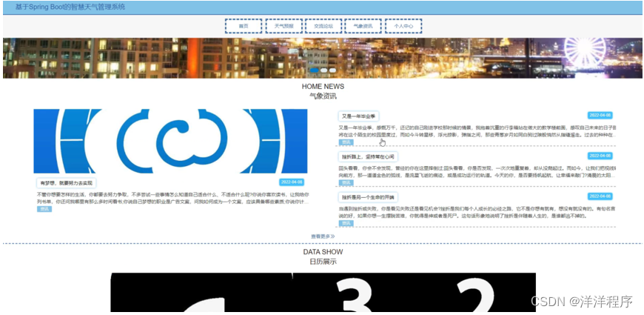Click 查看更多 to view more news
The image size is (644, 315).
tap(323, 236)
